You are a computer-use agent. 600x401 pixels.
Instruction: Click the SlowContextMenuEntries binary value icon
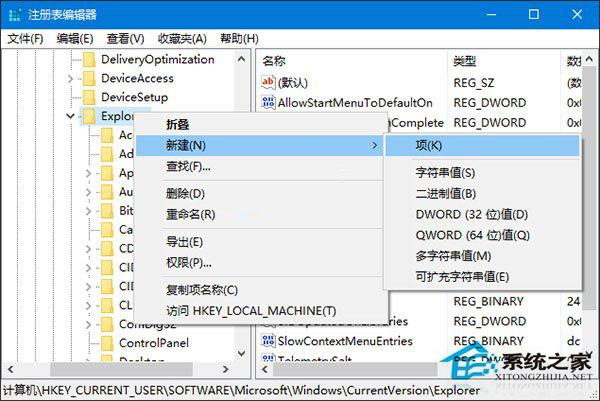coord(268,341)
